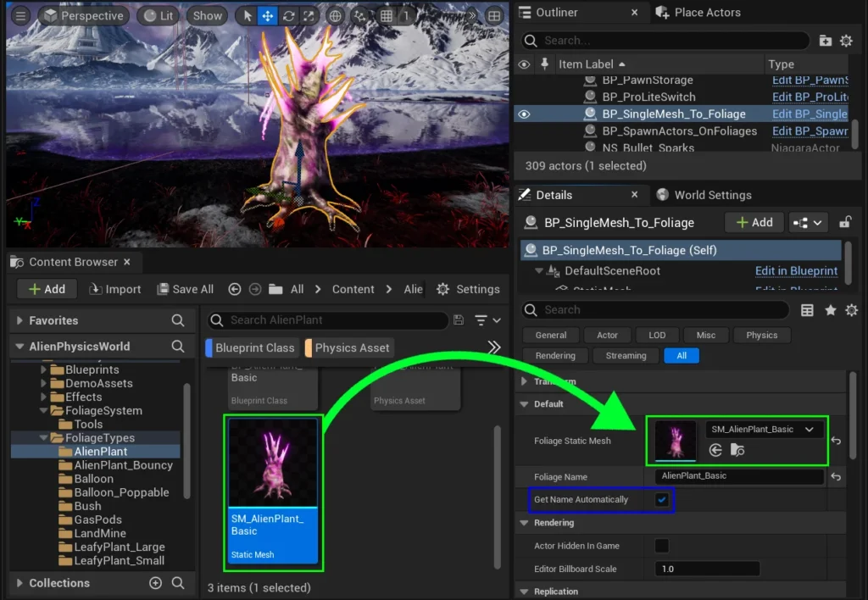
Task: Enable Actor Hidden In Game checkbox
Action: coord(661,546)
